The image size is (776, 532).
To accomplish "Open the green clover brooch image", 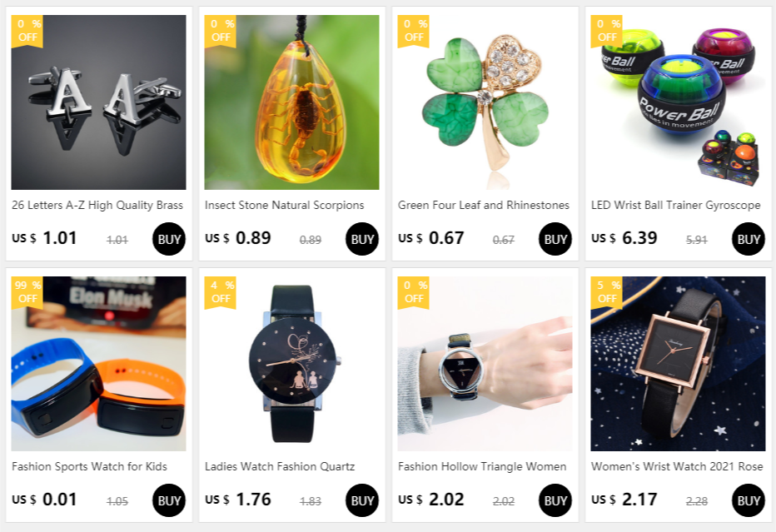I will click(485, 102).
